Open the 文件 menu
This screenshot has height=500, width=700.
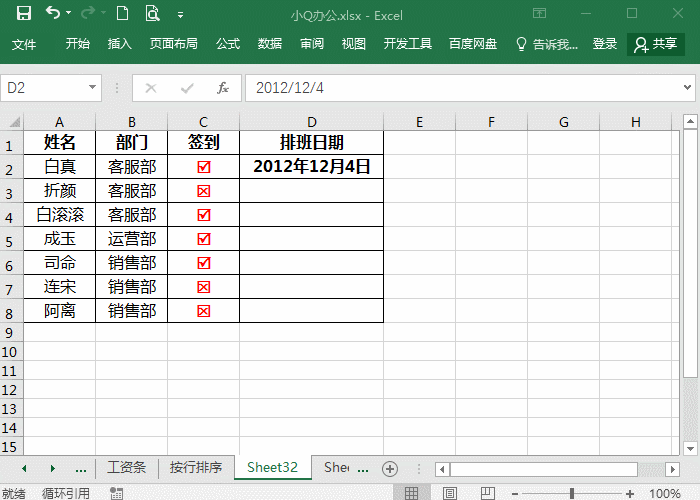click(24, 44)
